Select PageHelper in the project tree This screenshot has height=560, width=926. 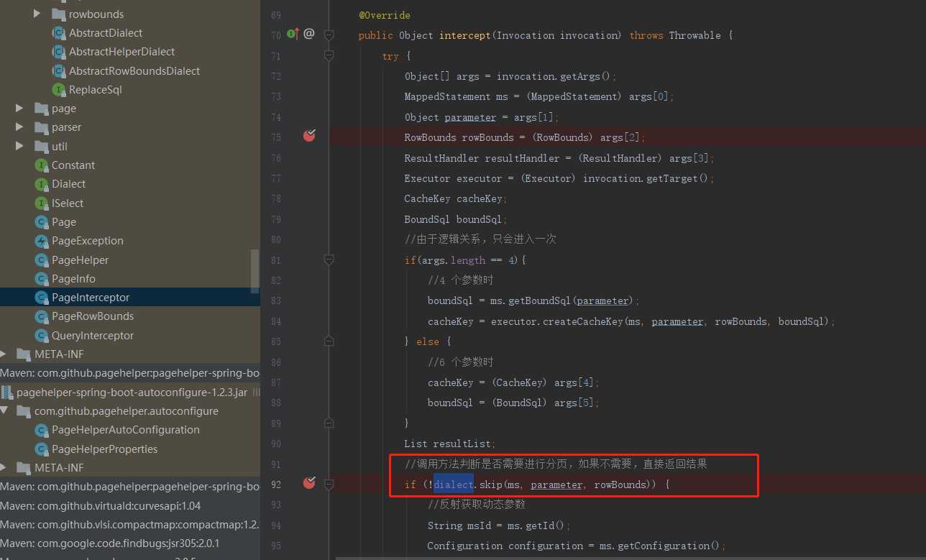pyautogui.click(x=80, y=260)
